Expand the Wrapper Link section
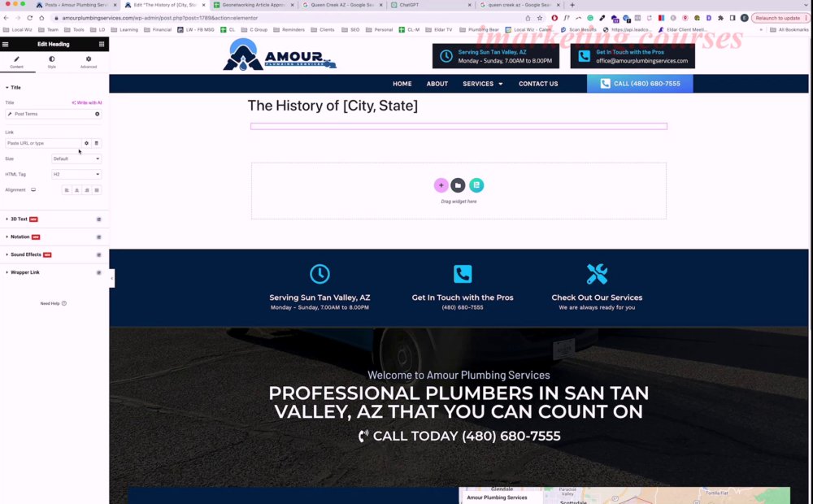 (x=25, y=272)
